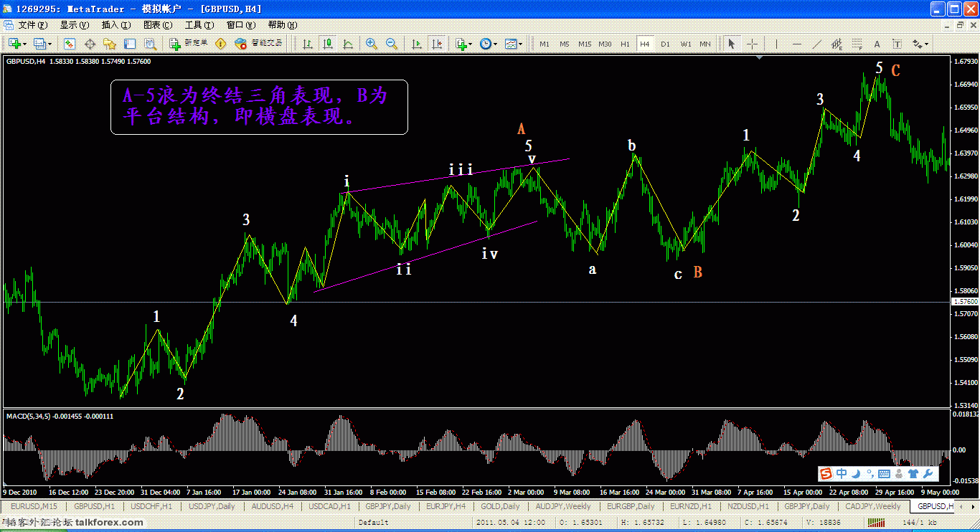
Task: Switch to the EURUSD,M15 chart tab
Action: [32, 507]
